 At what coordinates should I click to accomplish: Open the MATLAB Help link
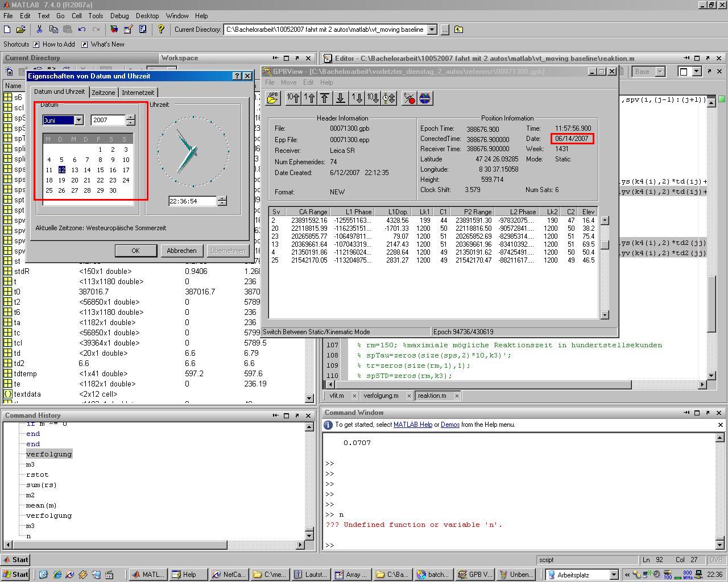coord(412,425)
